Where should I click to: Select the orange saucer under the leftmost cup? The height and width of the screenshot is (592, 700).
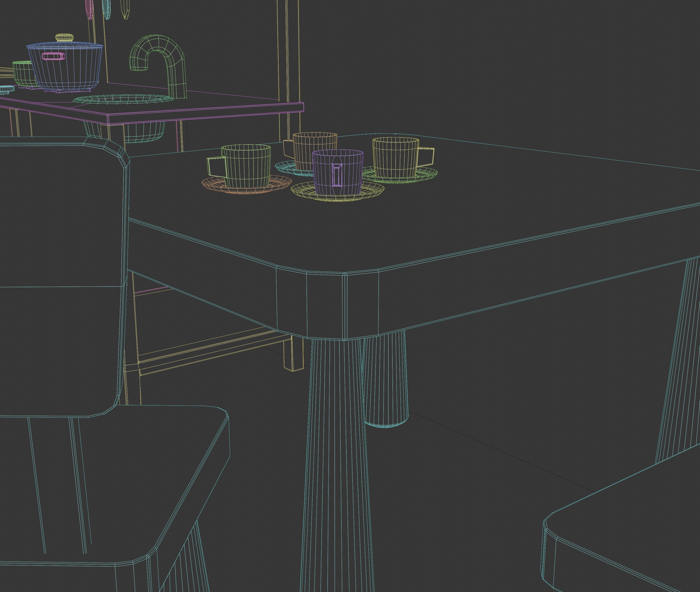tap(246, 185)
